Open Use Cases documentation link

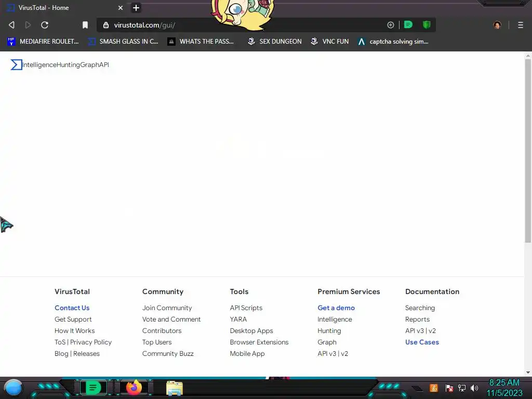point(422,342)
